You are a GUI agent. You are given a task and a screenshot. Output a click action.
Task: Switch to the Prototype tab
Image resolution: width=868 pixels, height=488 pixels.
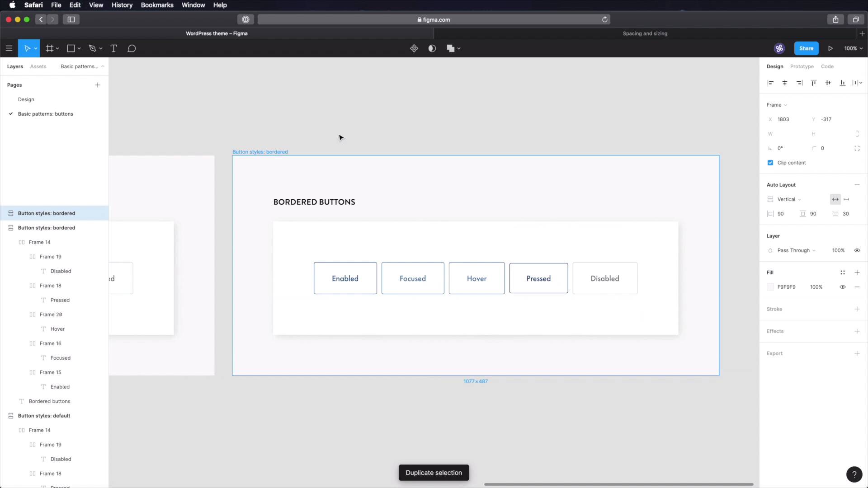click(x=802, y=66)
